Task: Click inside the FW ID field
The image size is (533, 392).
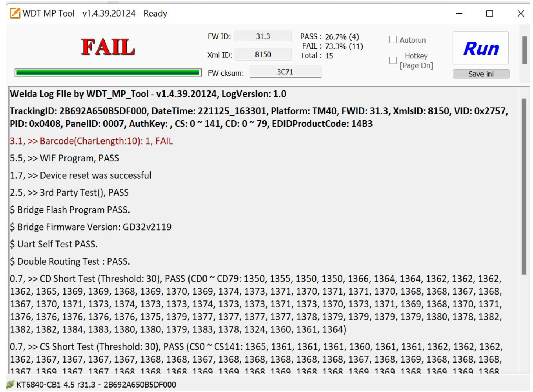Action: click(264, 36)
